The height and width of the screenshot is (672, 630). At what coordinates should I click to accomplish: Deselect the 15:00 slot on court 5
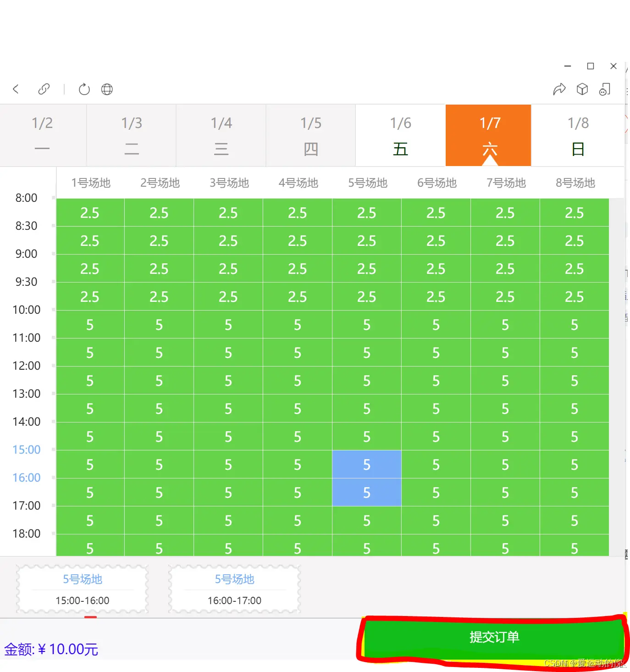tap(367, 465)
